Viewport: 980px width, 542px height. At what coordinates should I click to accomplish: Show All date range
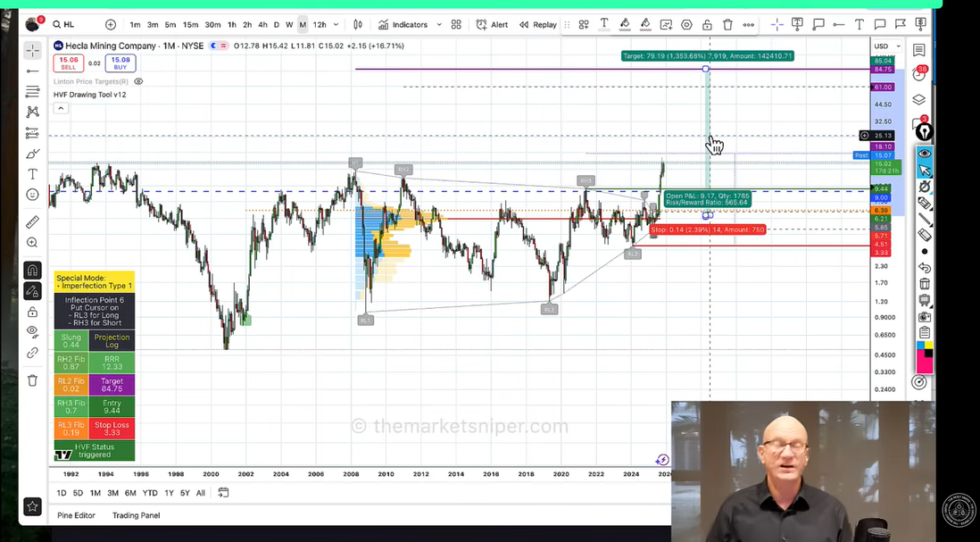pyautogui.click(x=201, y=493)
